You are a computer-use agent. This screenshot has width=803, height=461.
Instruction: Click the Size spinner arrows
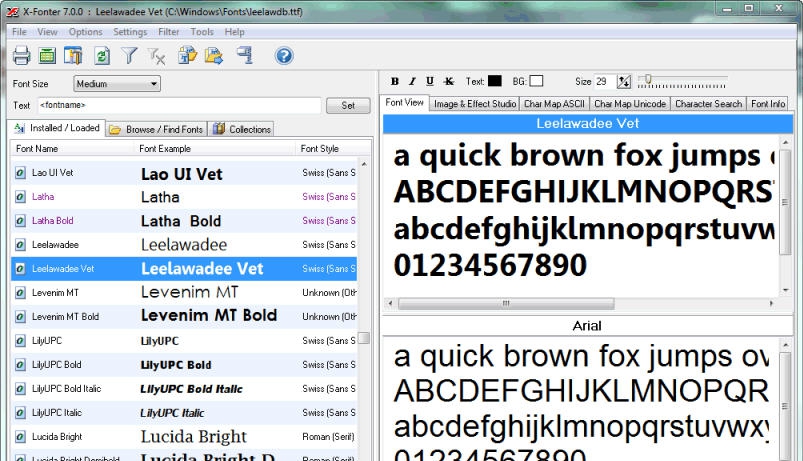625,81
